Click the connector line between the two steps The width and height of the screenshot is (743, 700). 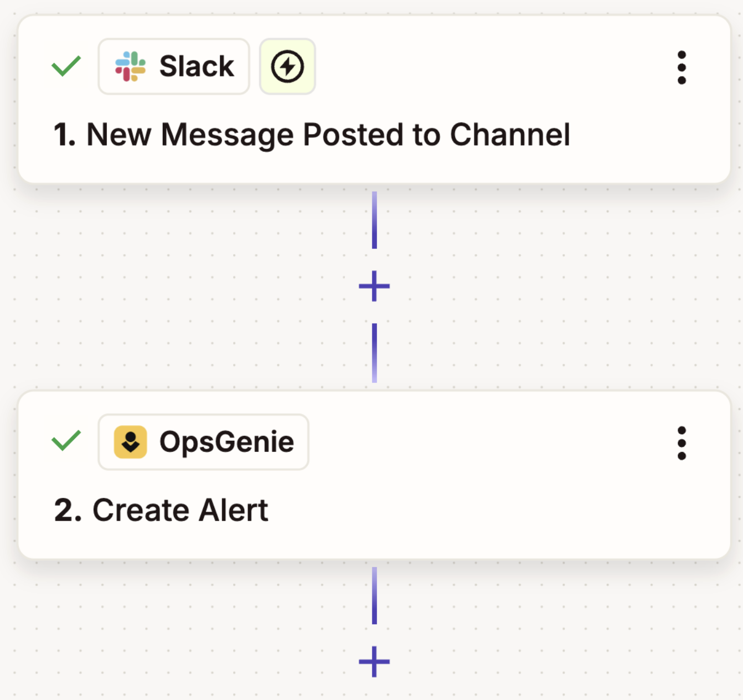[x=375, y=222]
